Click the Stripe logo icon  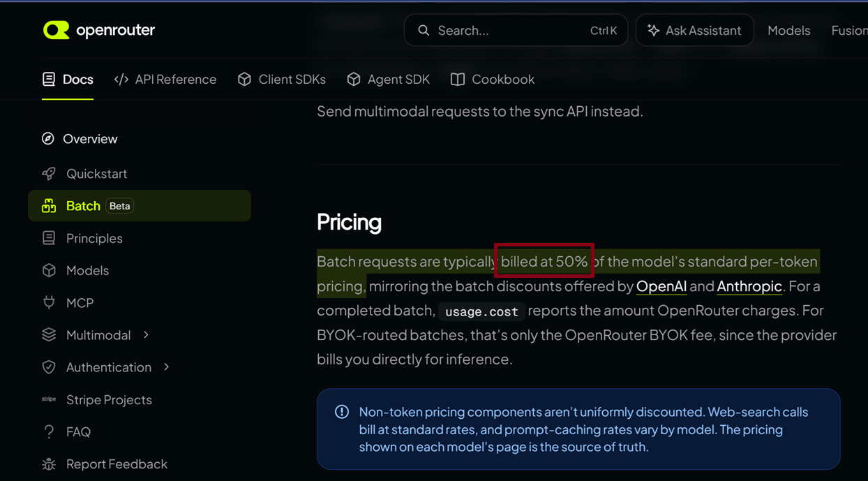[49, 399]
